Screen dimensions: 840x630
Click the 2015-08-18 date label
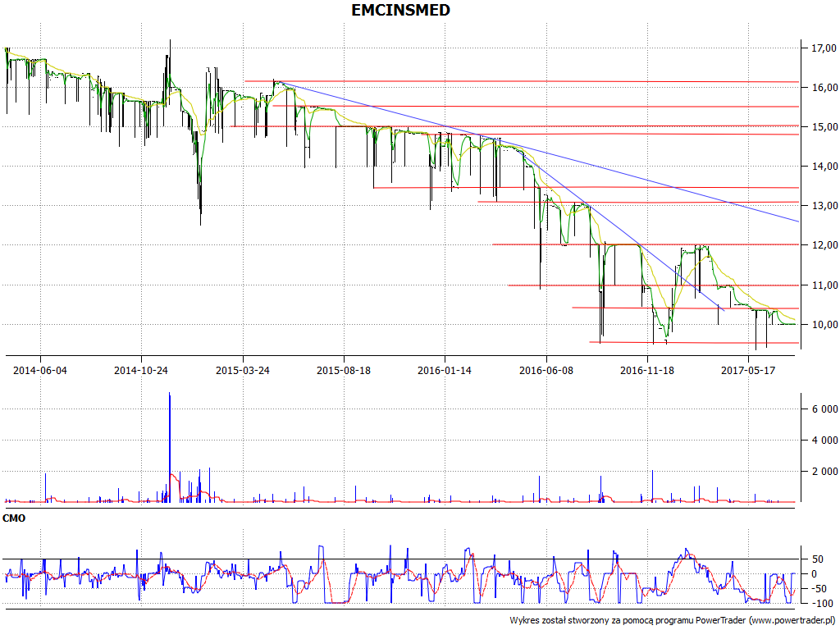(x=344, y=370)
